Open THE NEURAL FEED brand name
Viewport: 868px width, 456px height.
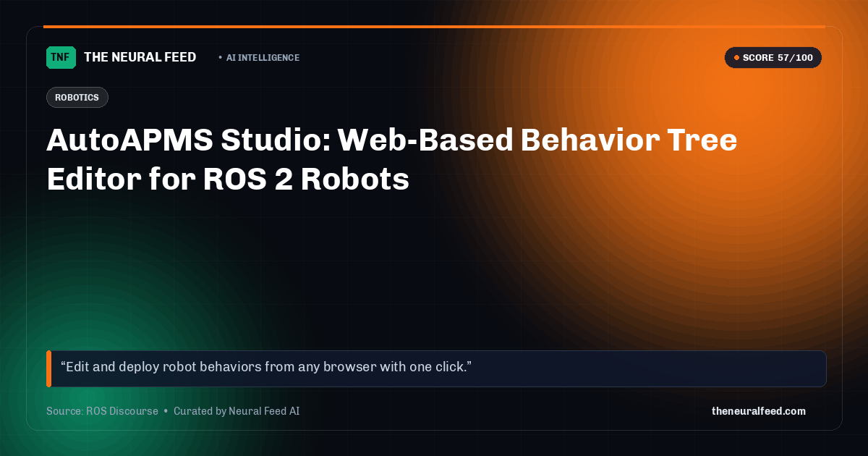click(x=140, y=57)
